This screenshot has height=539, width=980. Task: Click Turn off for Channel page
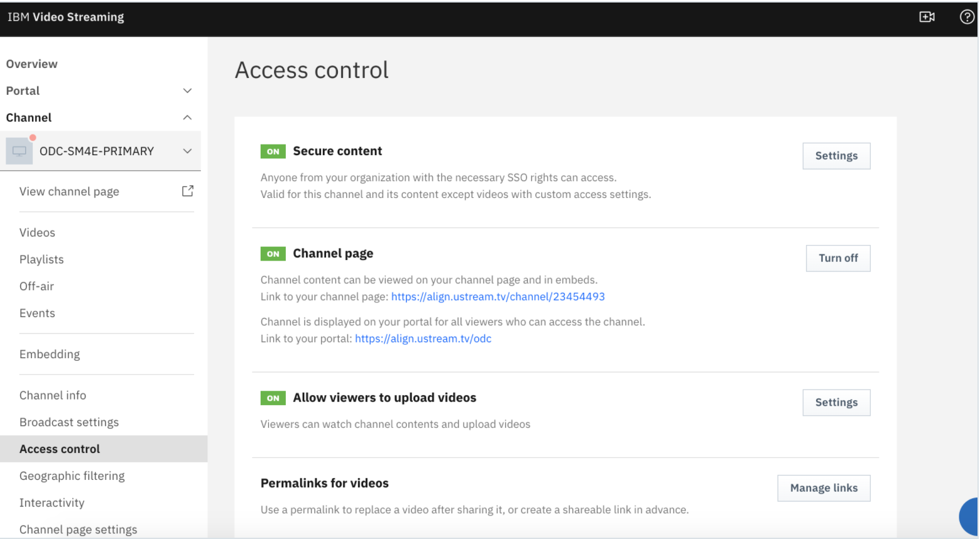[838, 258]
